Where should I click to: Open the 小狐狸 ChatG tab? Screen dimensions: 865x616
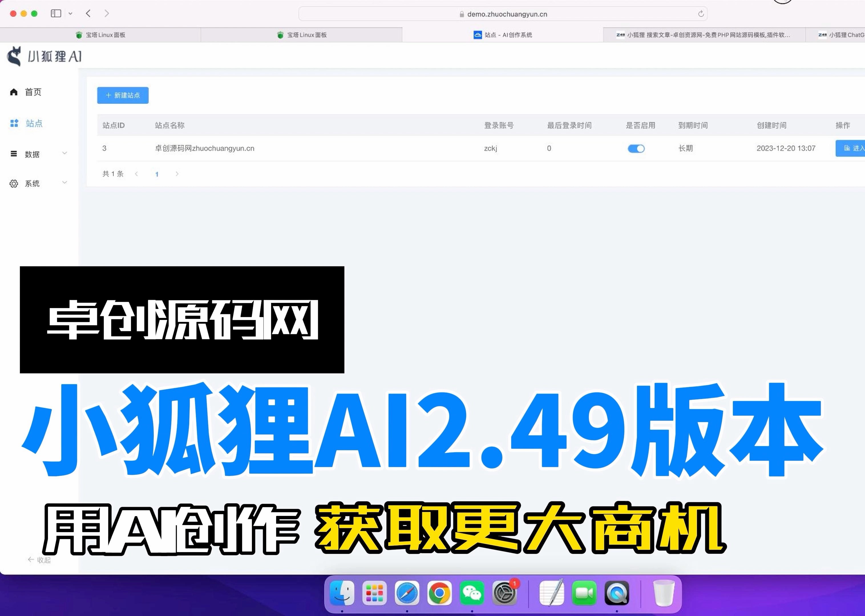[x=835, y=35]
